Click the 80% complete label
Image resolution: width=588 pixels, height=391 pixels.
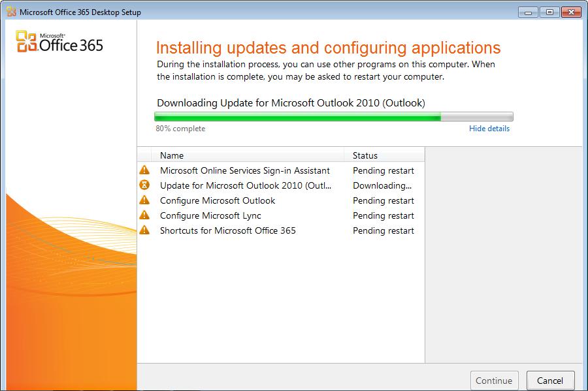180,129
